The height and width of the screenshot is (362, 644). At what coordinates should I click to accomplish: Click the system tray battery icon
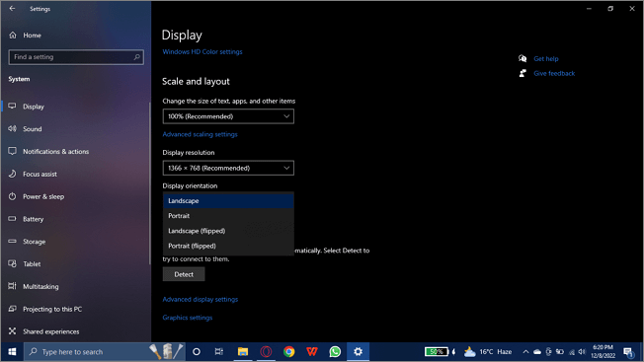[560, 352]
